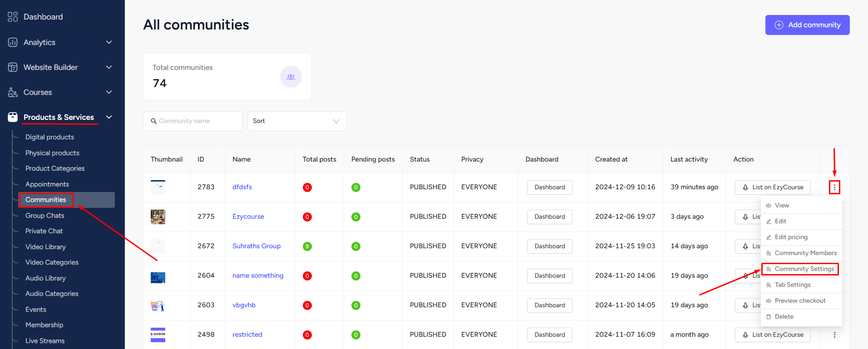Collapse the Products & Services chevron

pos(109,117)
